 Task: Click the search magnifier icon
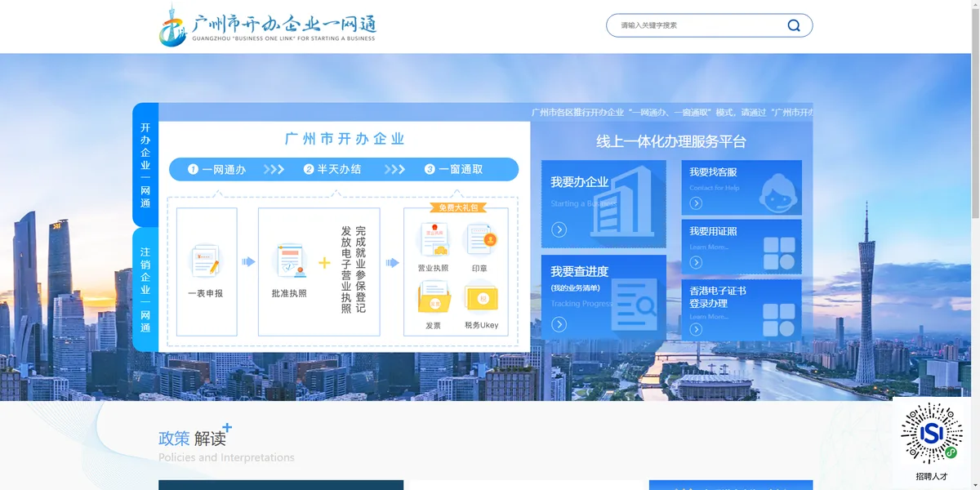[793, 25]
